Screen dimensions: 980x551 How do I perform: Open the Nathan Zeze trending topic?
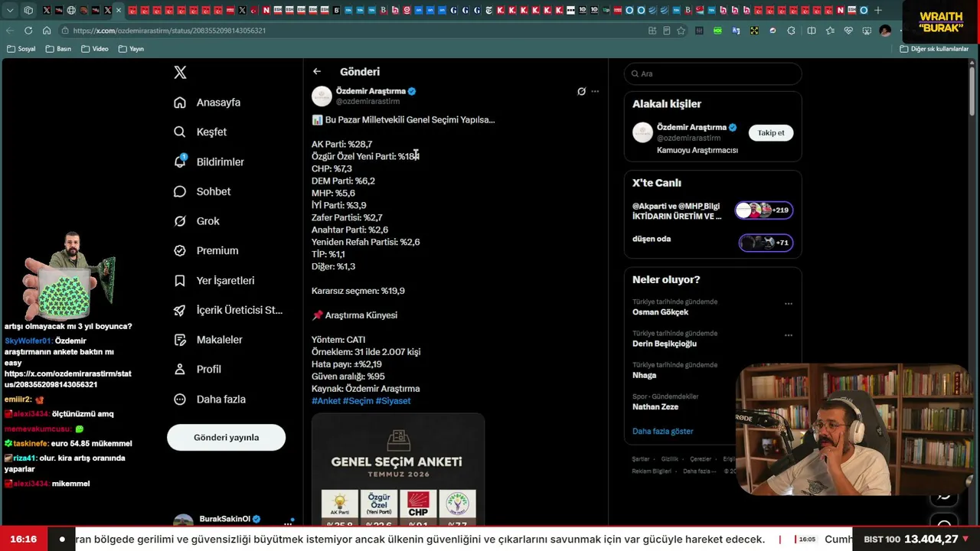click(655, 407)
